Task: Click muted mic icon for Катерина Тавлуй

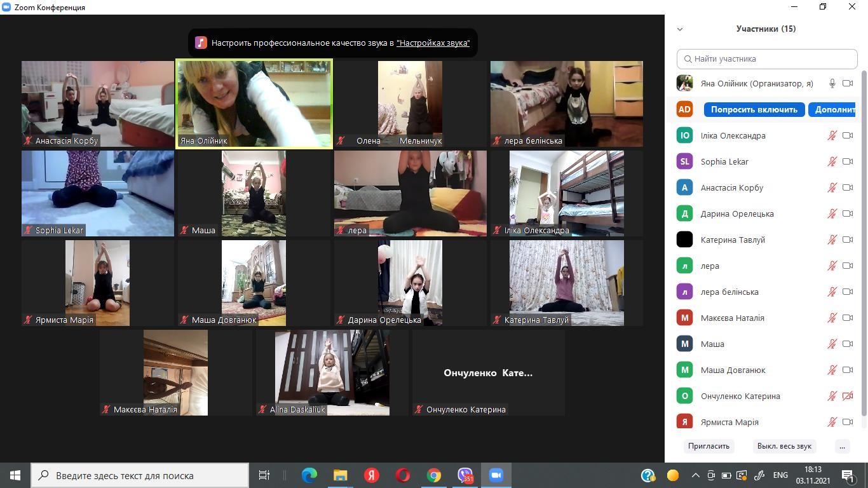Action: (x=832, y=240)
